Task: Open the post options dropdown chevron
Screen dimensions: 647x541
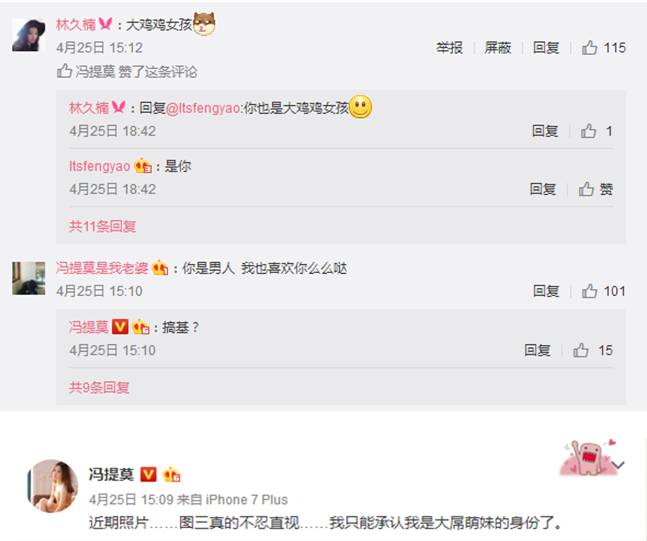Action: point(618,465)
